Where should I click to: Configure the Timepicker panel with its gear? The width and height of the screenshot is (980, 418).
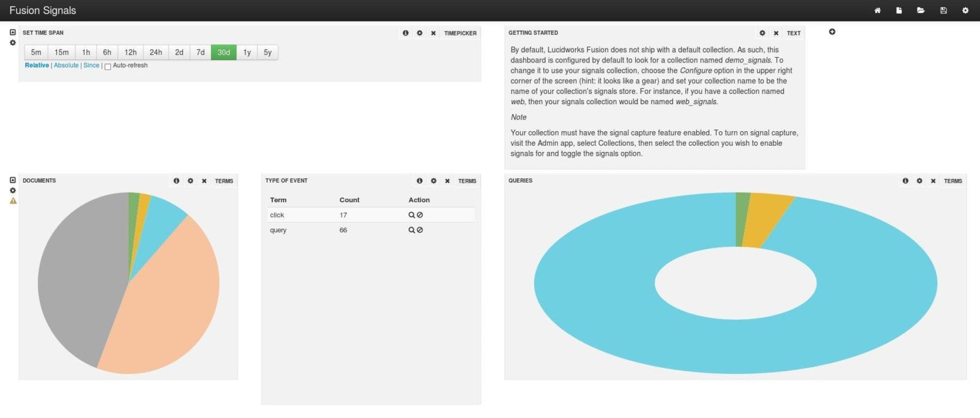(x=420, y=33)
